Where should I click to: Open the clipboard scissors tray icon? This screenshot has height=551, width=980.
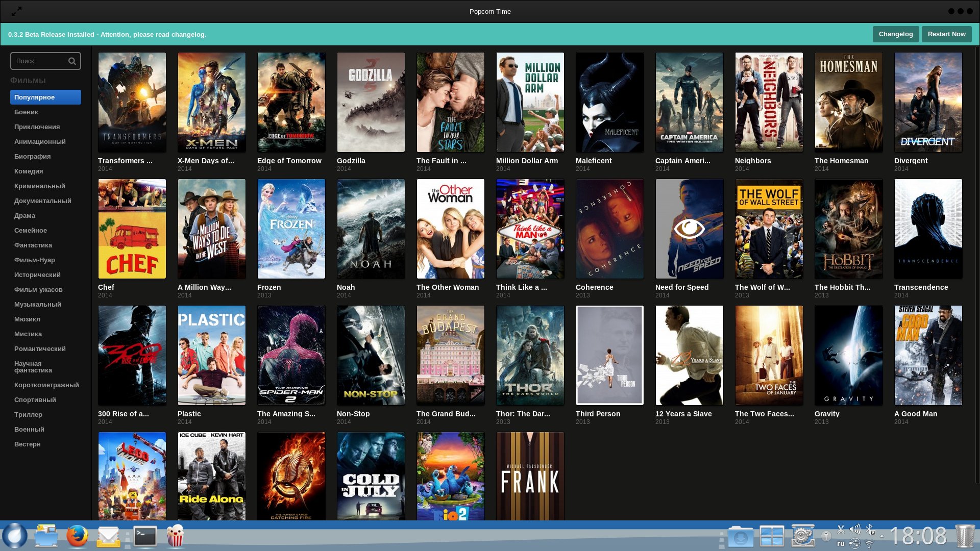(x=841, y=530)
